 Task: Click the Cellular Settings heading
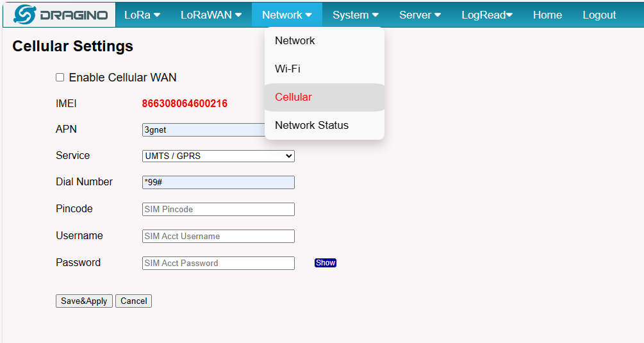click(72, 46)
